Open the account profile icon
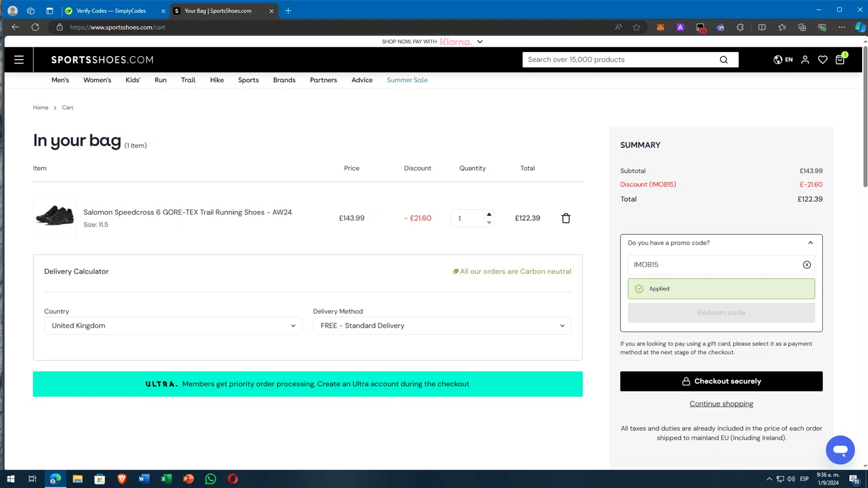 pos(805,60)
